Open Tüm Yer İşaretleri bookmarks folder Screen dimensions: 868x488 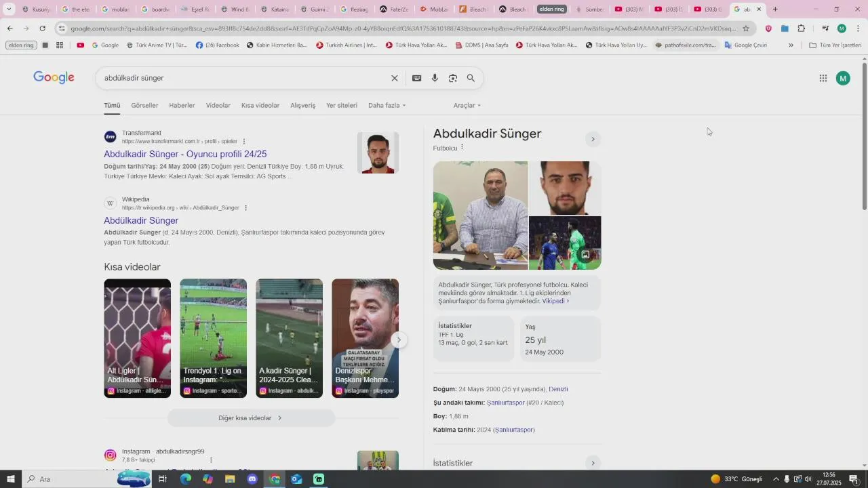(x=835, y=45)
